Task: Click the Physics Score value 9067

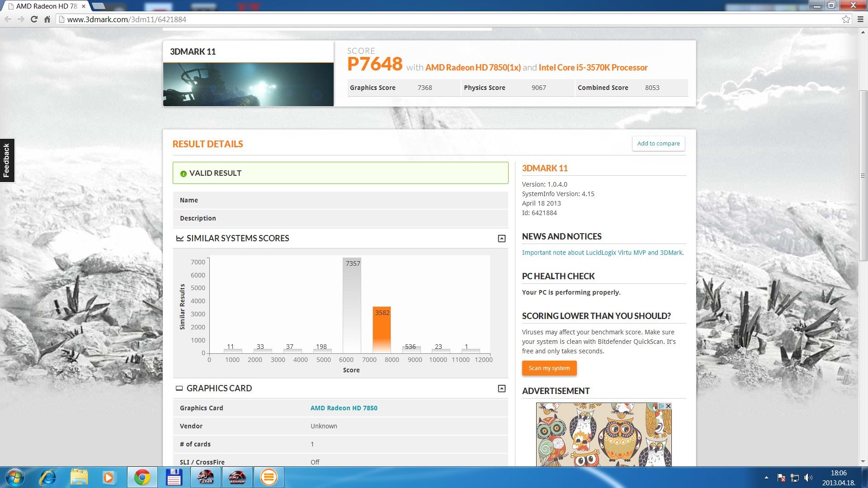Action: 538,88
